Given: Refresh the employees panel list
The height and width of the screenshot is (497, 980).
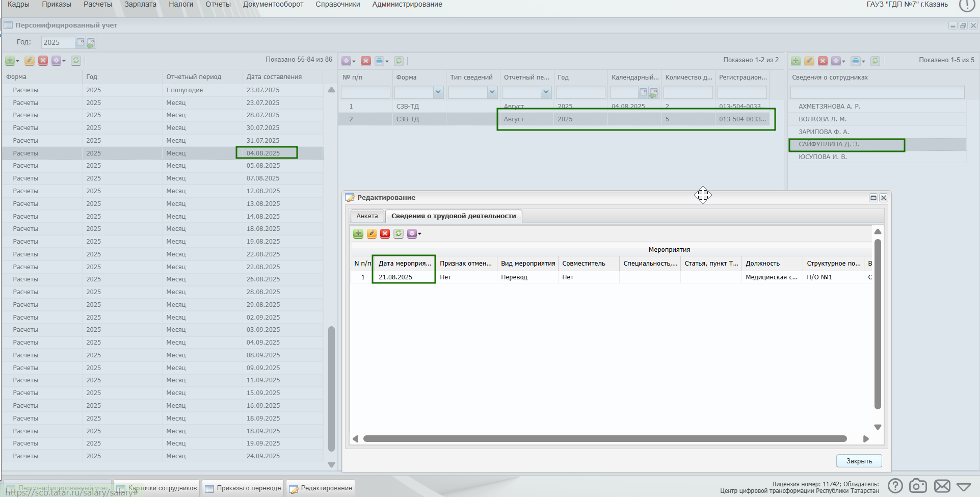Looking at the screenshot, I should click(876, 61).
